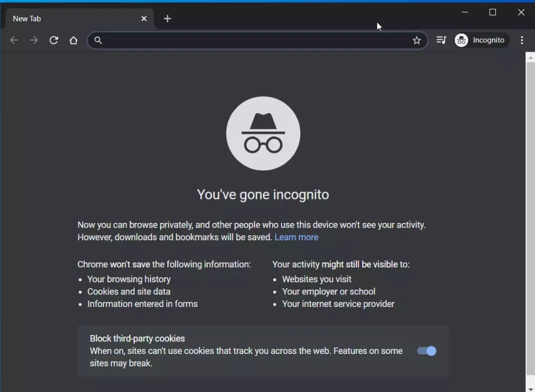Image resolution: width=535 pixels, height=392 pixels.
Task: Open a new tab with plus button
Action: pyautogui.click(x=168, y=19)
